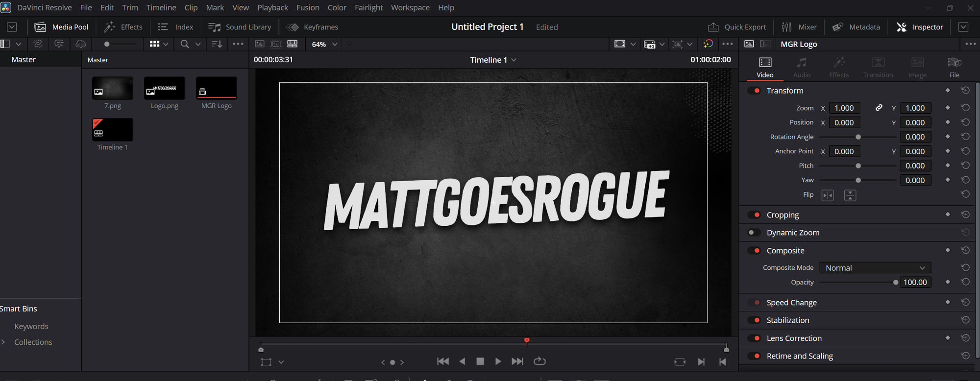Toggle the Speed Change enable switch
Screen dimensions: 980x381
tap(754, 303)
